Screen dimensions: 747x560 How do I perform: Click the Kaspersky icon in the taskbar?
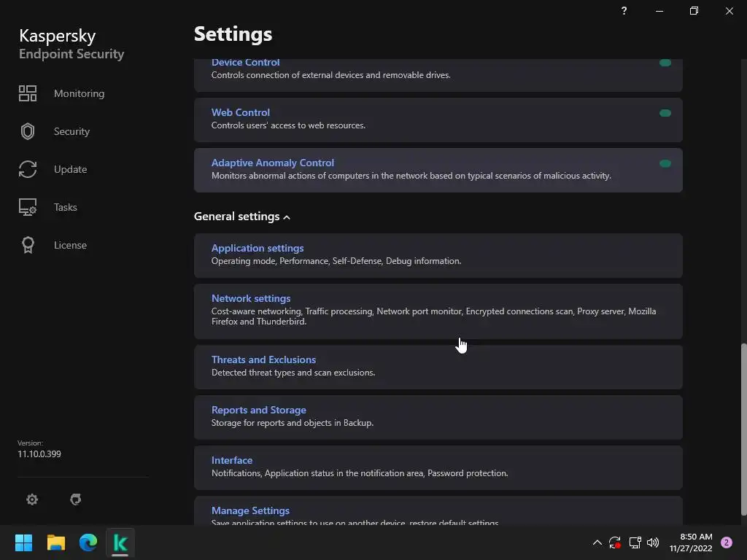pos(120,542)
